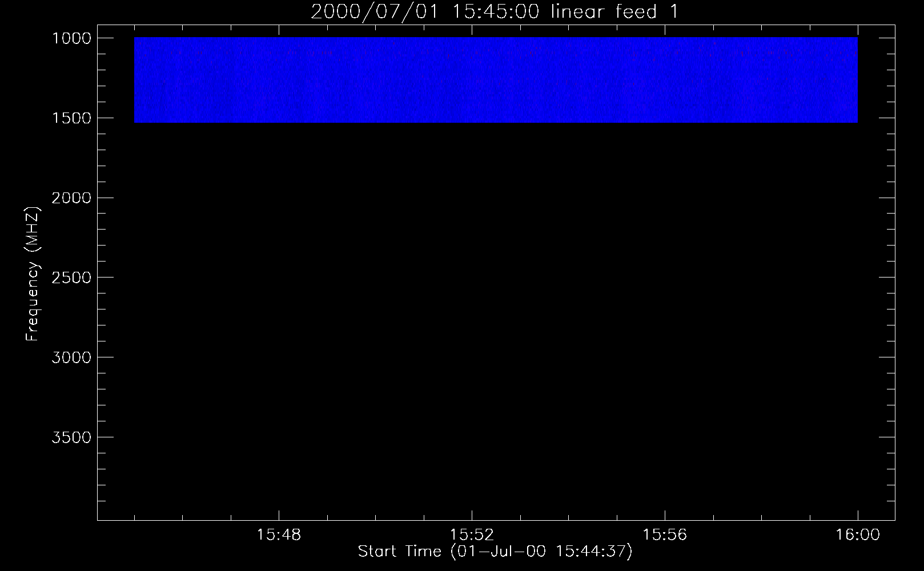This screenshot has height=571, width=924.
Task: Click the 16:00 time tick label
Action: click(x=858, y=535)
